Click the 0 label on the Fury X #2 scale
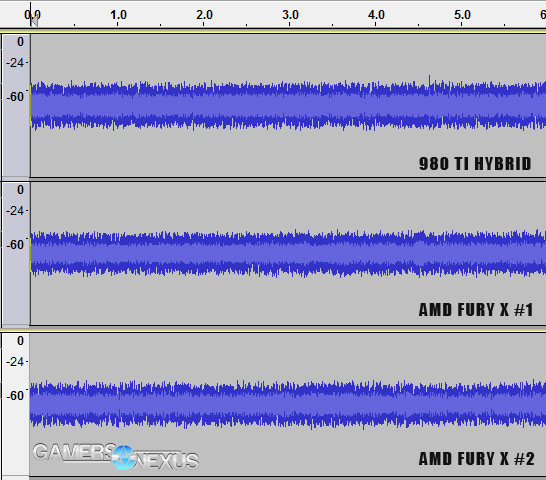 click(x=20, y=341)
